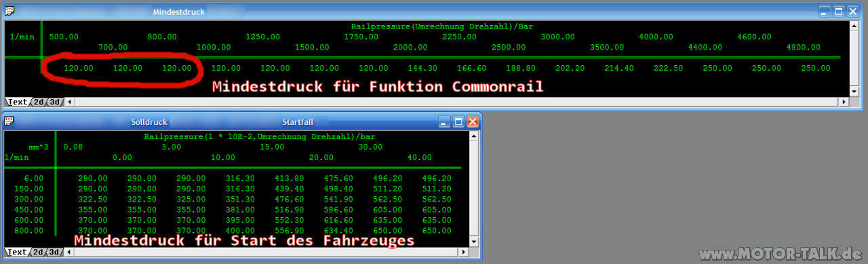Select the 166.60 pressure cell
The height and width of the screenshot is (264, 868).
(471, 69)
